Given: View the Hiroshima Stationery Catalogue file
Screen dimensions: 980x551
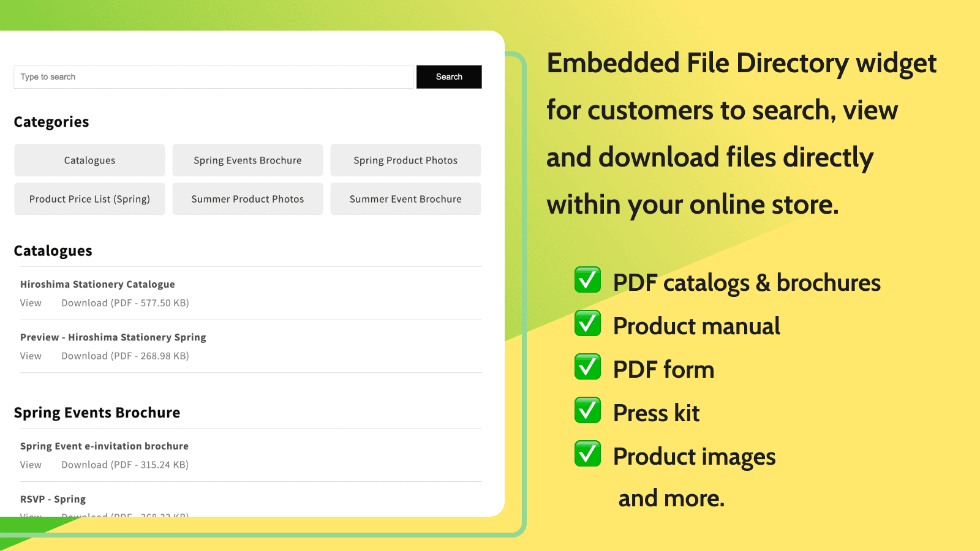Looking at the screenshot, I should [x=31, y=303].
